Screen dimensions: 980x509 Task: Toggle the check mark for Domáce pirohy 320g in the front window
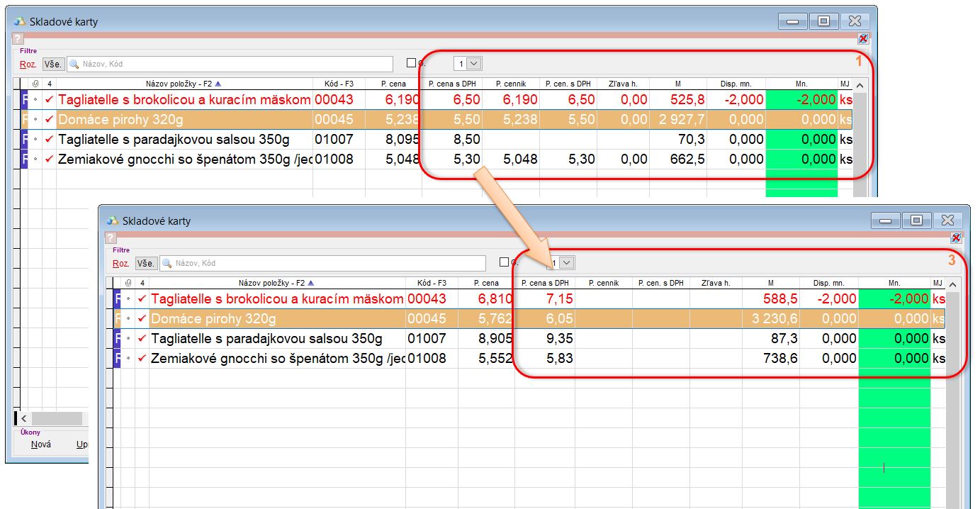pos(142,319)
